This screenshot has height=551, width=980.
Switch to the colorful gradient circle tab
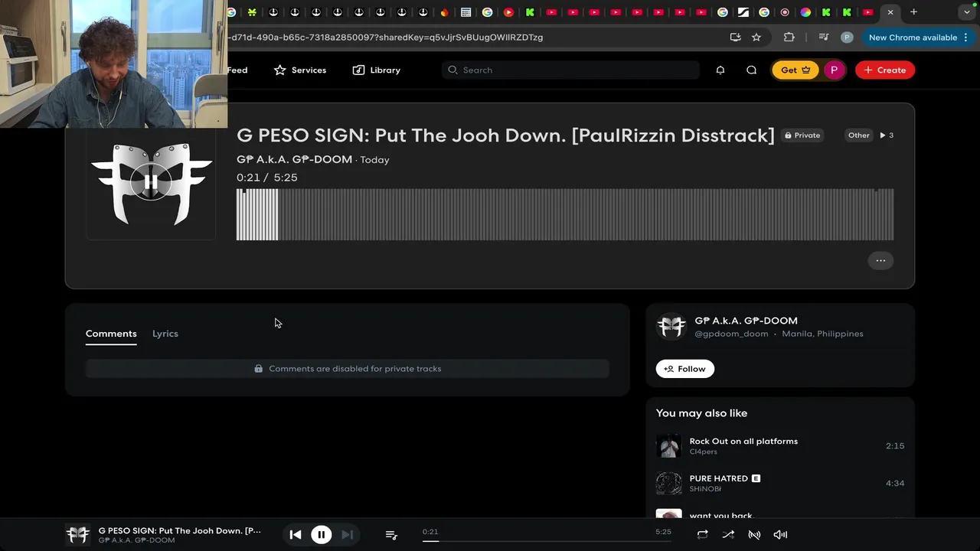click(805, 12)
